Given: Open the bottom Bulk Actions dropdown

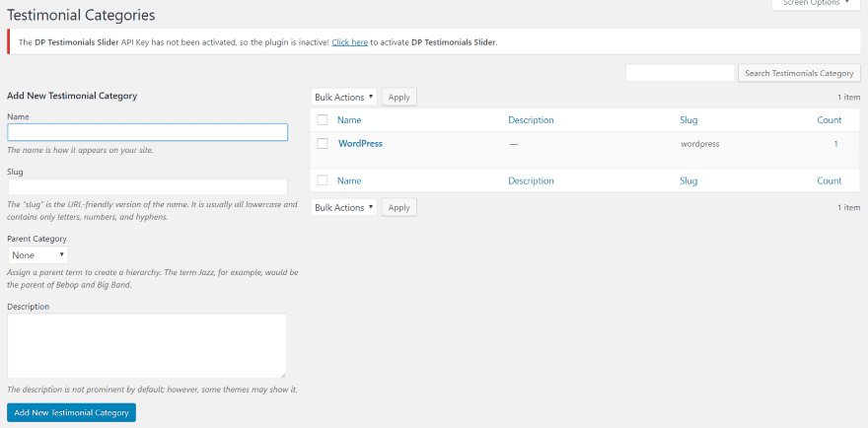Looking at the screenshot, I should [x=344, y=207].
